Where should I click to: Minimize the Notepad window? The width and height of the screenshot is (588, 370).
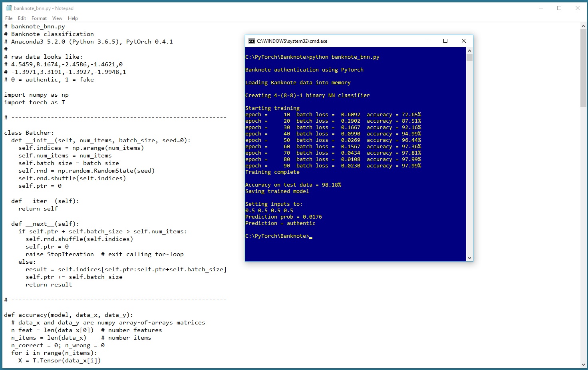pyautogui.click(x=541, y=8)
